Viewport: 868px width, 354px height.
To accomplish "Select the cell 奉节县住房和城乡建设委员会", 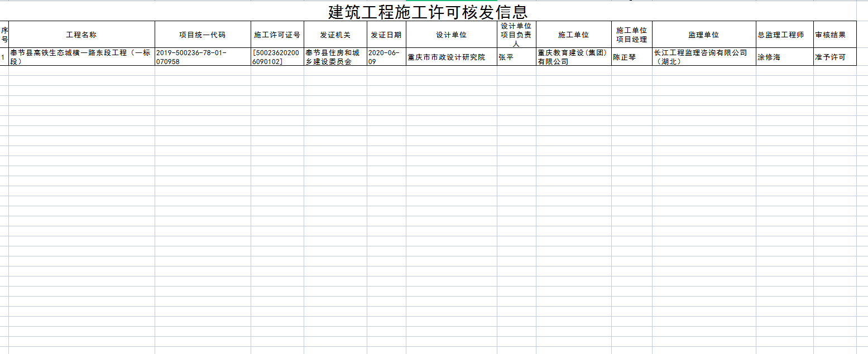I will [335, 57].
